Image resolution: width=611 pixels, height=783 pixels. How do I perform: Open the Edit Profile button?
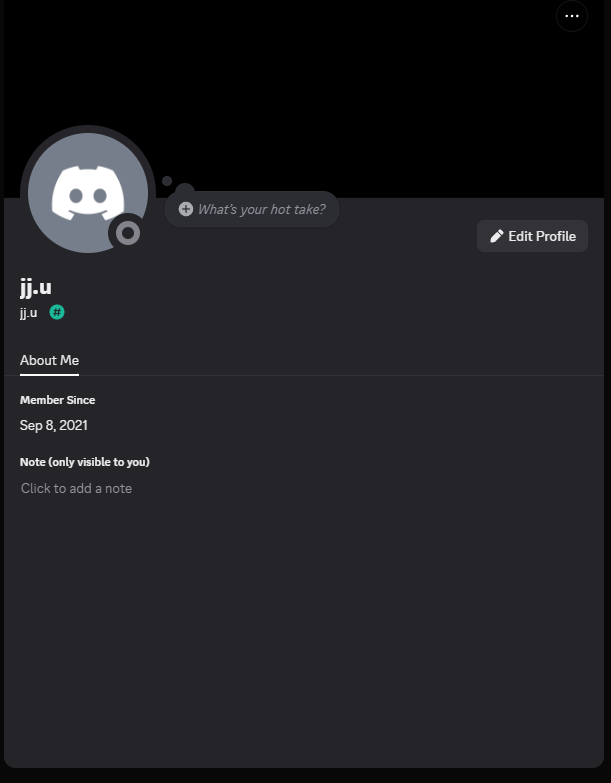[x=532, y=236]
